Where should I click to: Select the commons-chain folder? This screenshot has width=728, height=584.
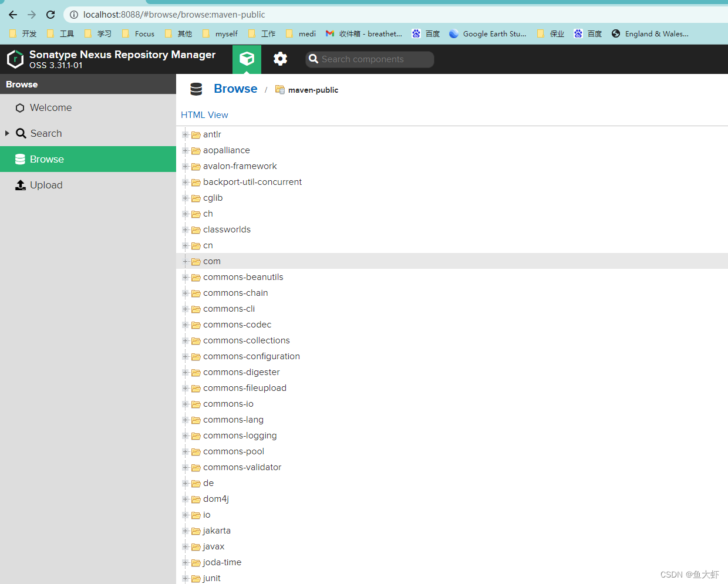click(235, 293)
